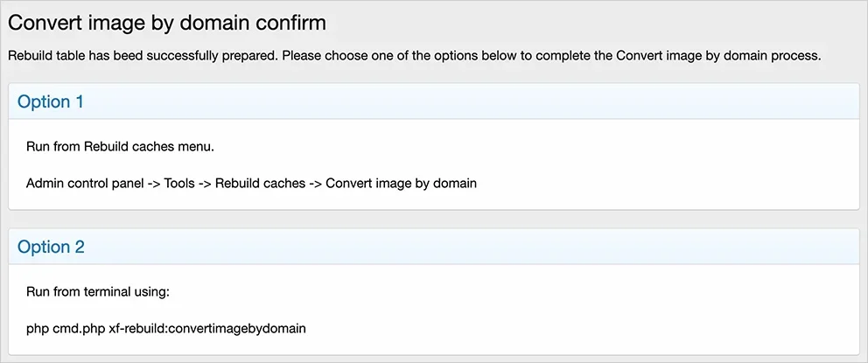Viewport: 868px width, 363px height.
Task: Click the Convert image by domain confirm title
Action: pos(166,24)
